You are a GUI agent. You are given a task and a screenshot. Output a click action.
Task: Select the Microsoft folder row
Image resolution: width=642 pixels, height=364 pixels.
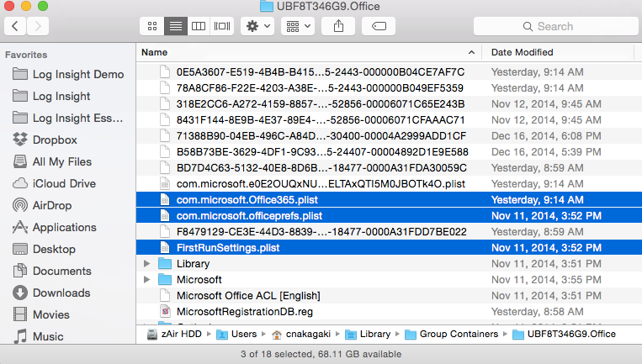(389, 280)
